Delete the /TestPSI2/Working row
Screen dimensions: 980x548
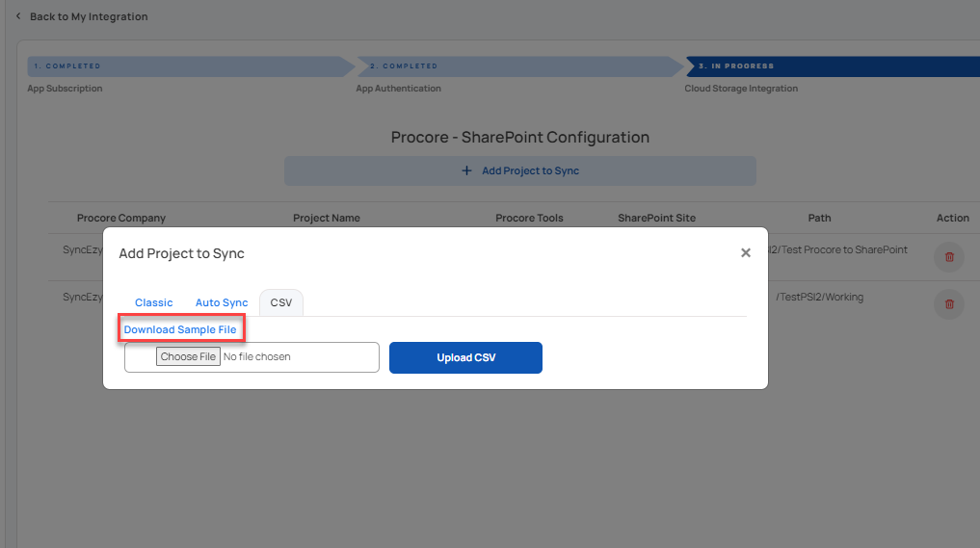pyautogui.click(x=949, y=304)
